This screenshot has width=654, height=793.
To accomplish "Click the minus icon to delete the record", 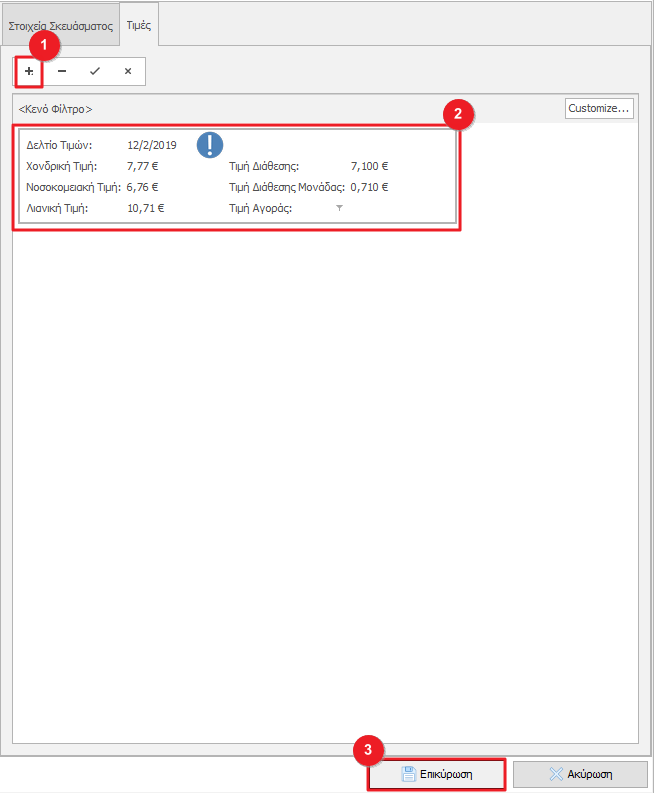I will coord(62,72).
